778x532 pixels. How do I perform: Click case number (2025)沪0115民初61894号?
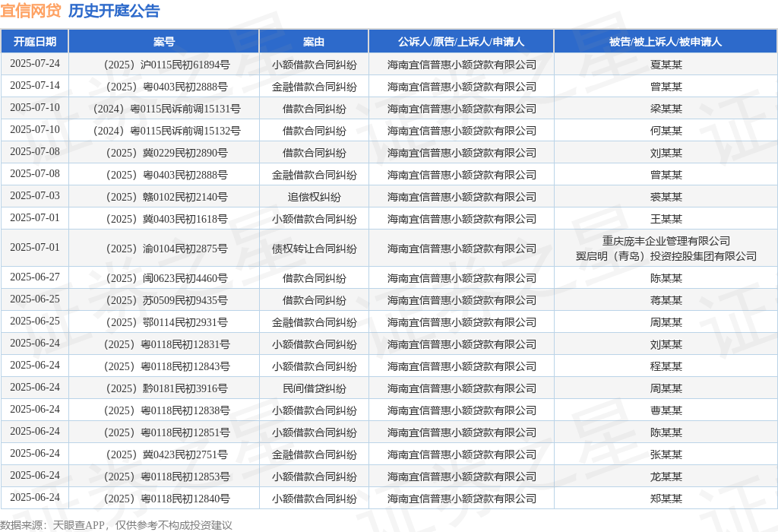(x=164, y=65)
